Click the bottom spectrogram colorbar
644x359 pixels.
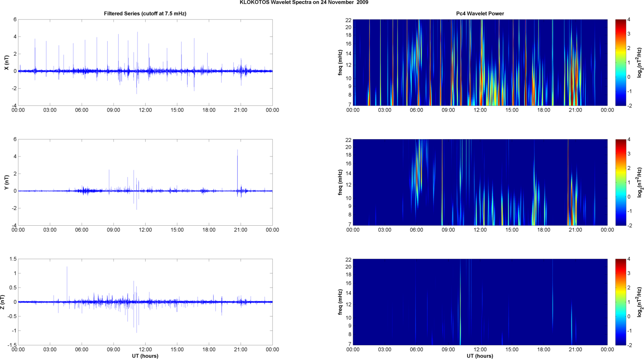pos(620,302)
